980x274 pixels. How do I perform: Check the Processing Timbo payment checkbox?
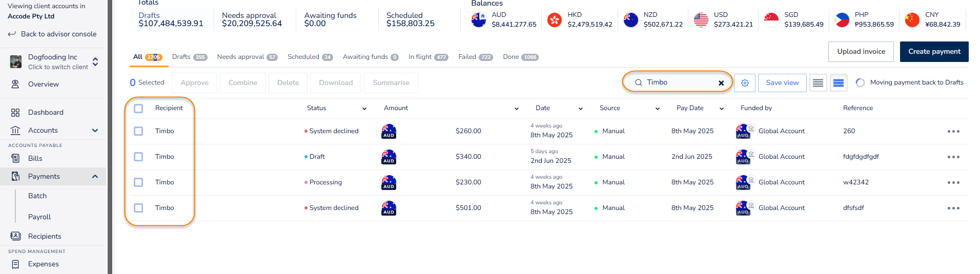pos(138,182)
